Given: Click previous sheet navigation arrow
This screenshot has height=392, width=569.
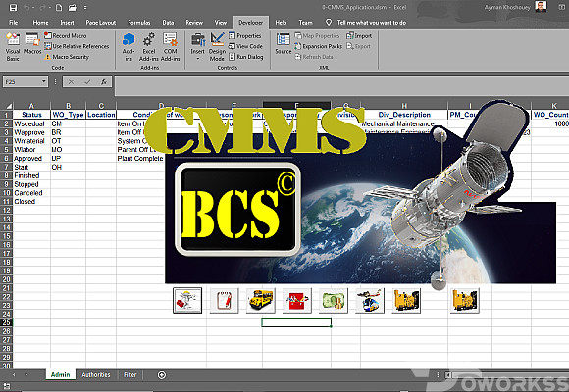Looking at the screenshot, I should [14, 374].
